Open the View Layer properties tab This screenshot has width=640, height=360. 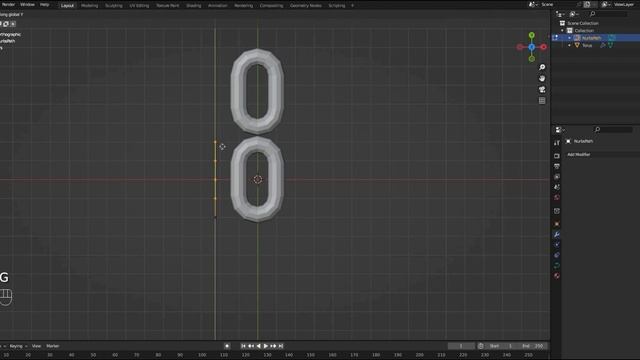(557, 177)
